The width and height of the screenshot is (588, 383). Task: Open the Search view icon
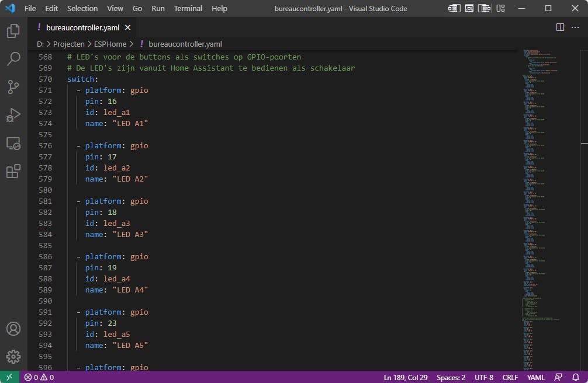13,58
